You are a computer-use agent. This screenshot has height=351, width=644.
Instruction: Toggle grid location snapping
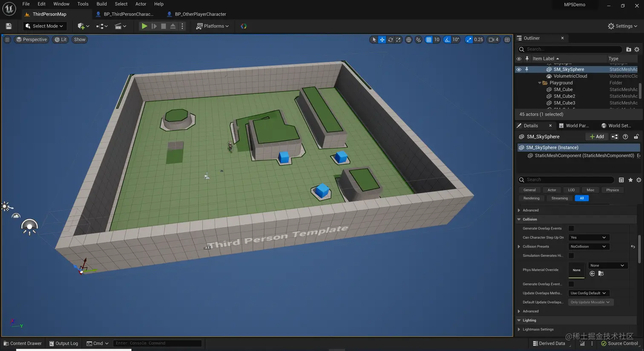pos(429,40)
